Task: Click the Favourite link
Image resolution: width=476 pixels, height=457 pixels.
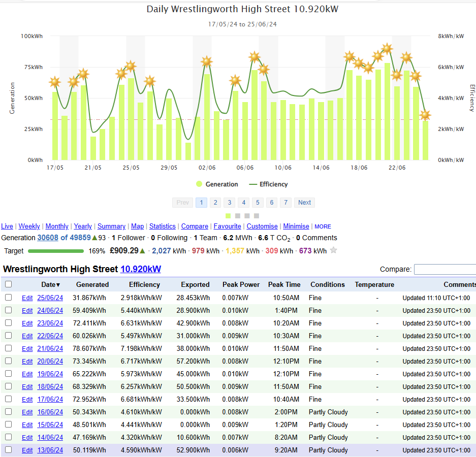Action: click(228, 226)
